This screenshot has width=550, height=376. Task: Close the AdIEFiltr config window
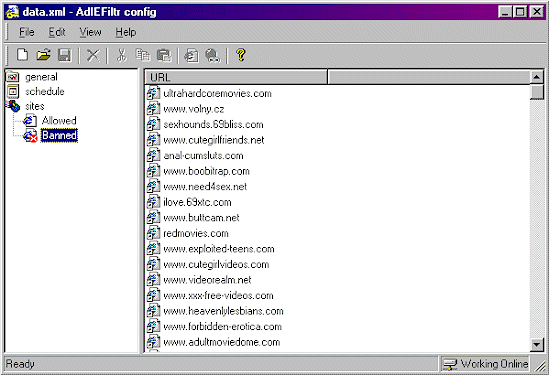537,12
